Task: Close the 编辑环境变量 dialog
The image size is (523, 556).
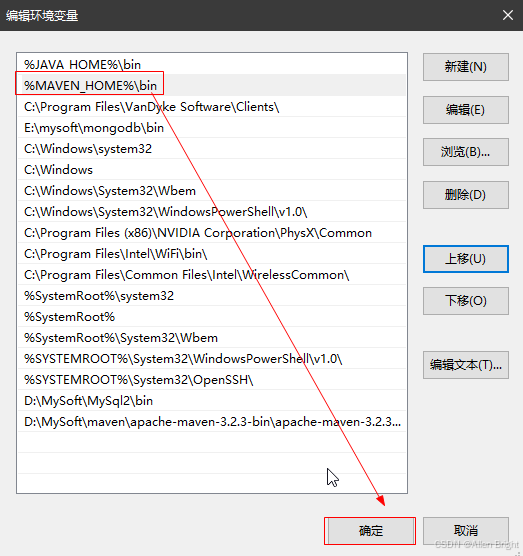Action: point(508,15)
